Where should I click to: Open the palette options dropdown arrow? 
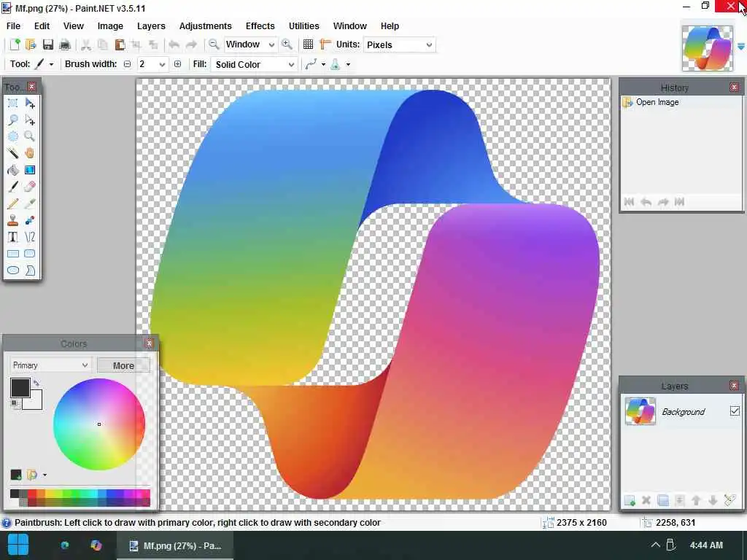coord(44,475)
